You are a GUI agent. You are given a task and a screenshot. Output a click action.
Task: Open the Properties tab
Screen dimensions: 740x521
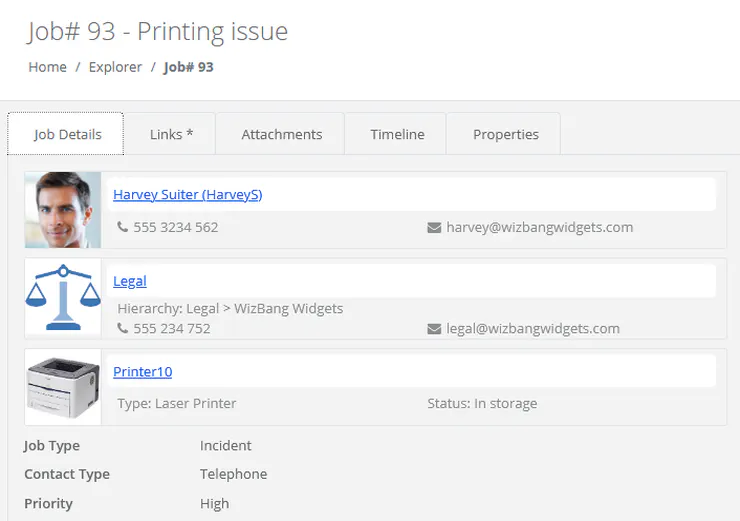[x=505, y=134]
